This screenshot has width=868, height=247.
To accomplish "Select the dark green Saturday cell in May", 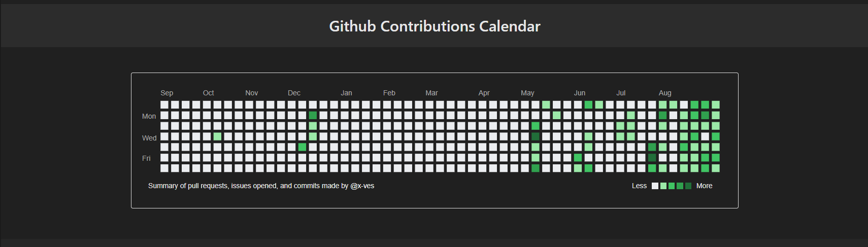I will pyautogui.click(x=535, y=168).
